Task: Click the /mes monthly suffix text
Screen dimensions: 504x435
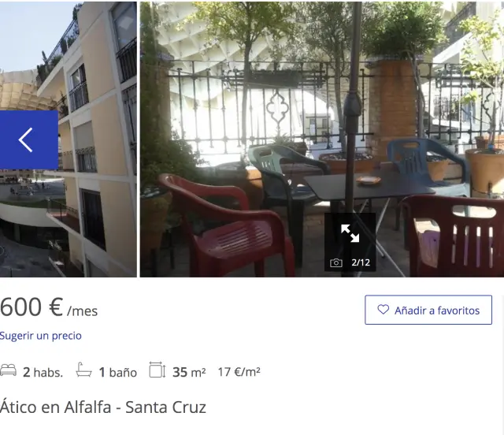Action: pyautogui.click(x=82, y=311)
